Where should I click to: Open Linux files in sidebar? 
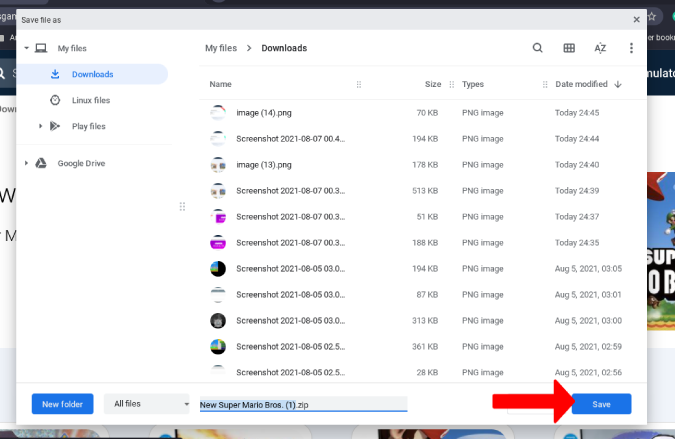tap(90, 100)
